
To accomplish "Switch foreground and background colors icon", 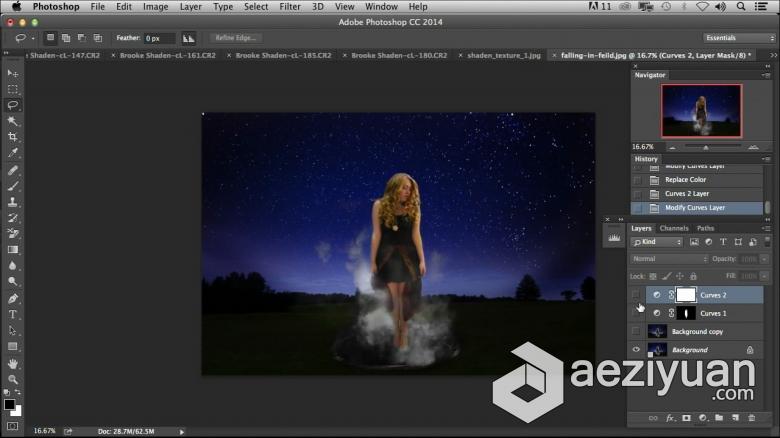I will click(x=17, y=393).
